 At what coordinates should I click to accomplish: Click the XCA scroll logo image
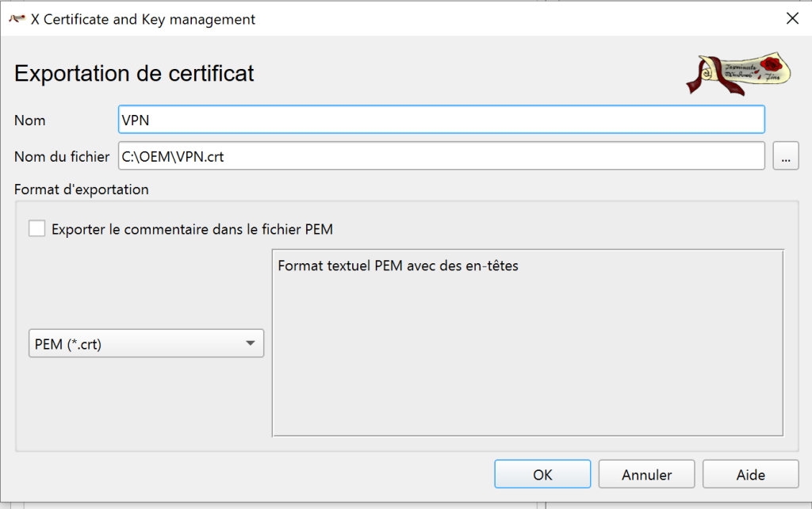738,75
